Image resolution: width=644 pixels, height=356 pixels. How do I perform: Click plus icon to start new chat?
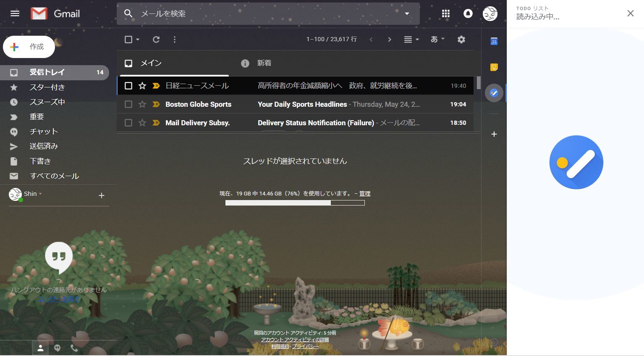click(x=101, y=195)
